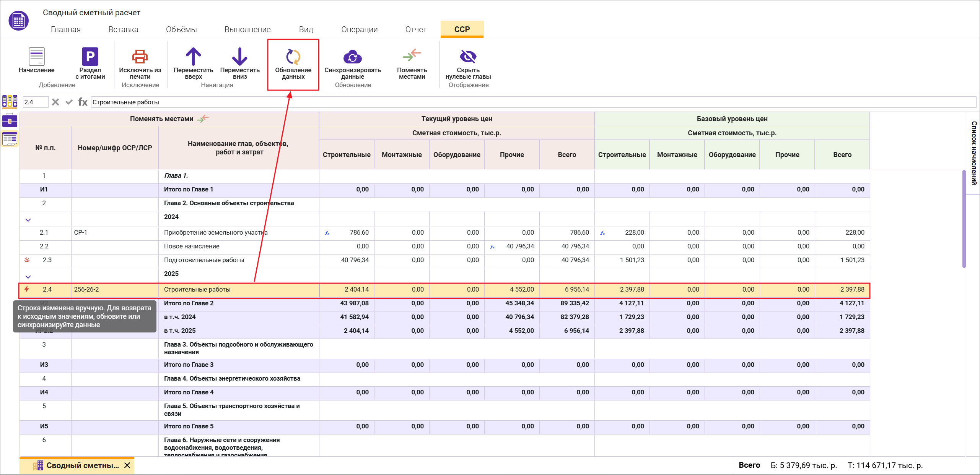Close the Сводный сметный document tab
Screen dimensions: 980x475
(x=127, y=465)
